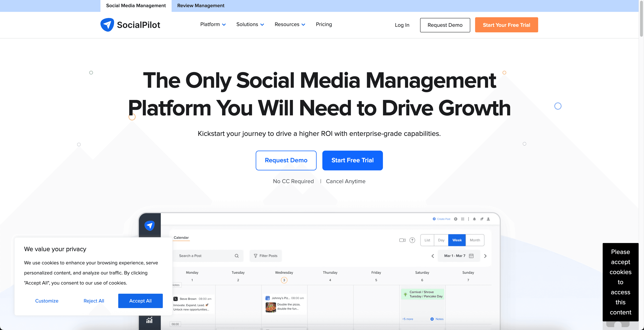Expand the Platform dropdown menu
This screenshot has height=330, width=644.
213,24
